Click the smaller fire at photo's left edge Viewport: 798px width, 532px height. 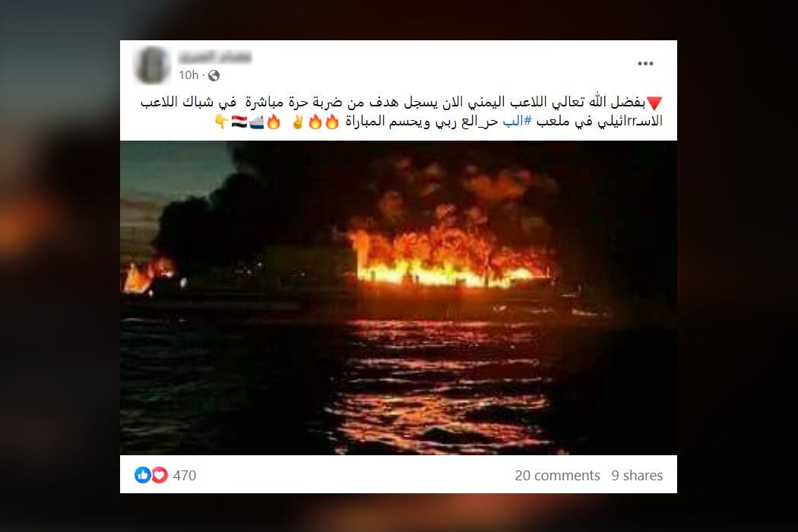[149, 275]
